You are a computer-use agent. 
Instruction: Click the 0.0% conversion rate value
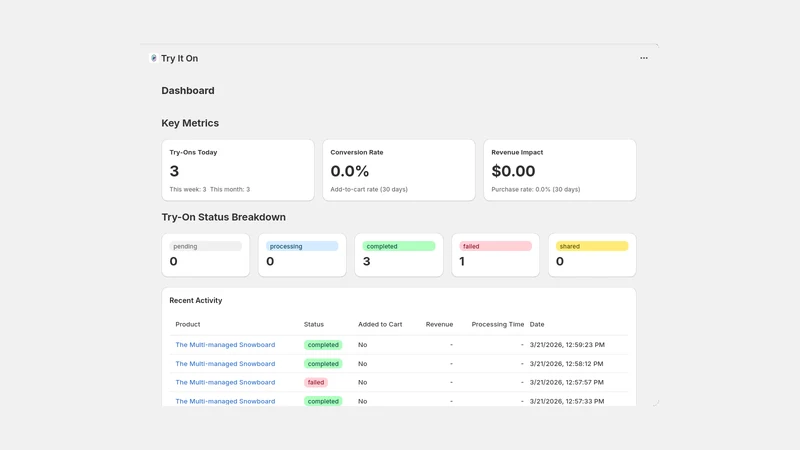(x=349, y=171)
